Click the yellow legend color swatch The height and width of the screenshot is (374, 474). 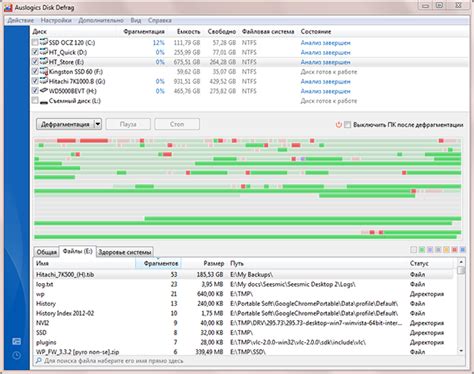point(446,250)
